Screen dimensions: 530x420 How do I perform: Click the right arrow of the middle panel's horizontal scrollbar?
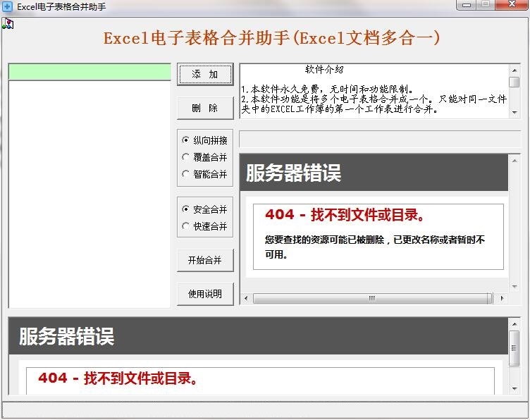click(502, 298)
